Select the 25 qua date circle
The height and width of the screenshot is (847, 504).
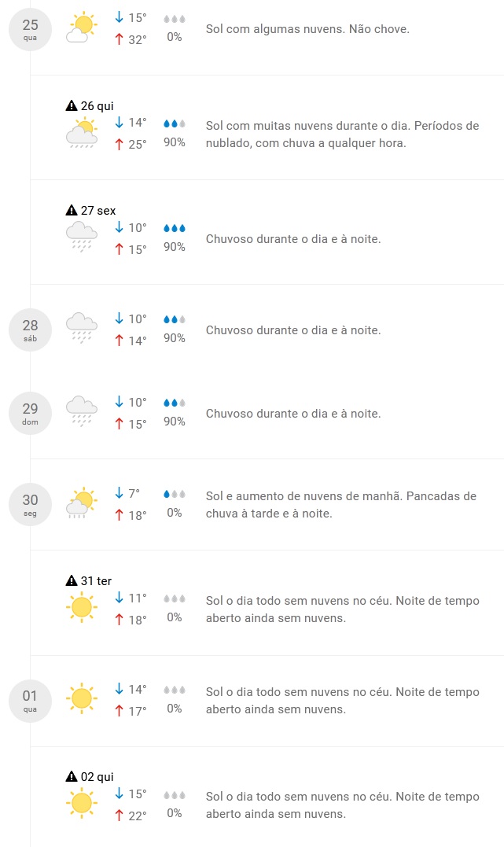coord(30,28)
